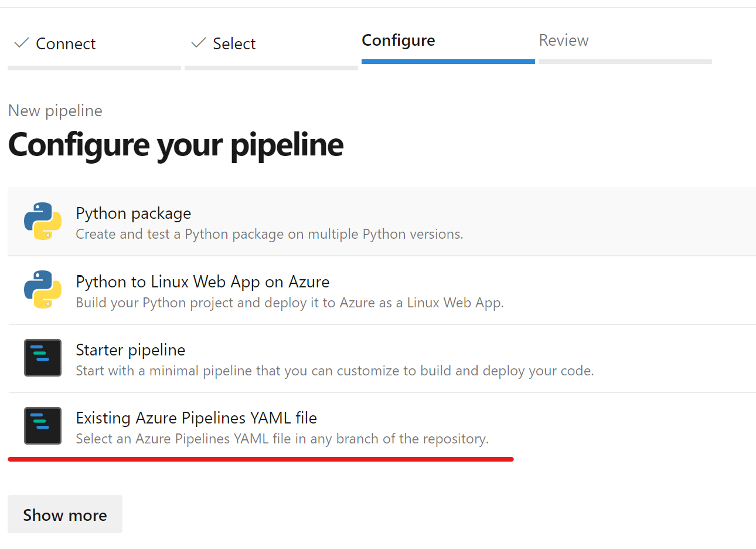Click the Python package logo icon

click(x=43, y=221)
